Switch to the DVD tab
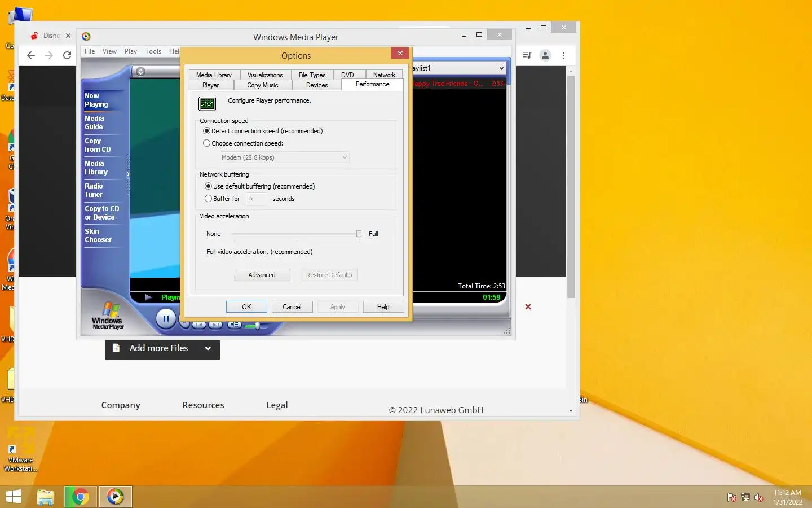812x508 pixels. point(347,75)
